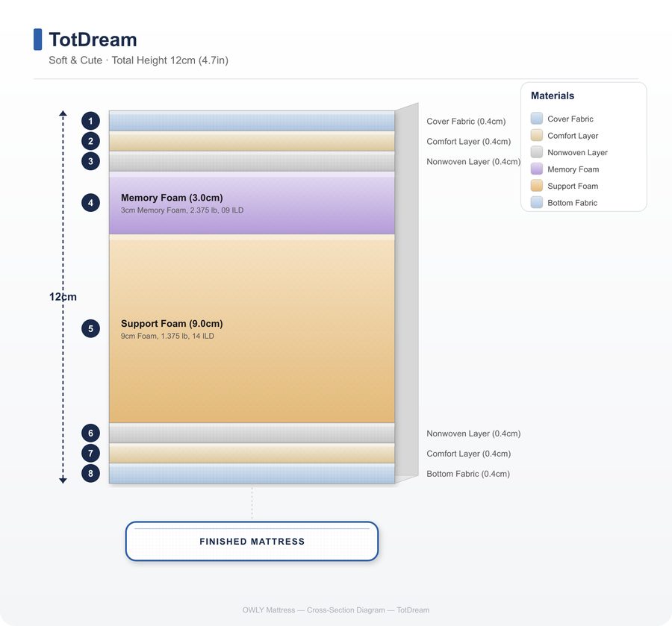This screenshot has width=672, height=626.
Task: Click the memory foam spec line 2.375 lb
Action: coord(182,210)
